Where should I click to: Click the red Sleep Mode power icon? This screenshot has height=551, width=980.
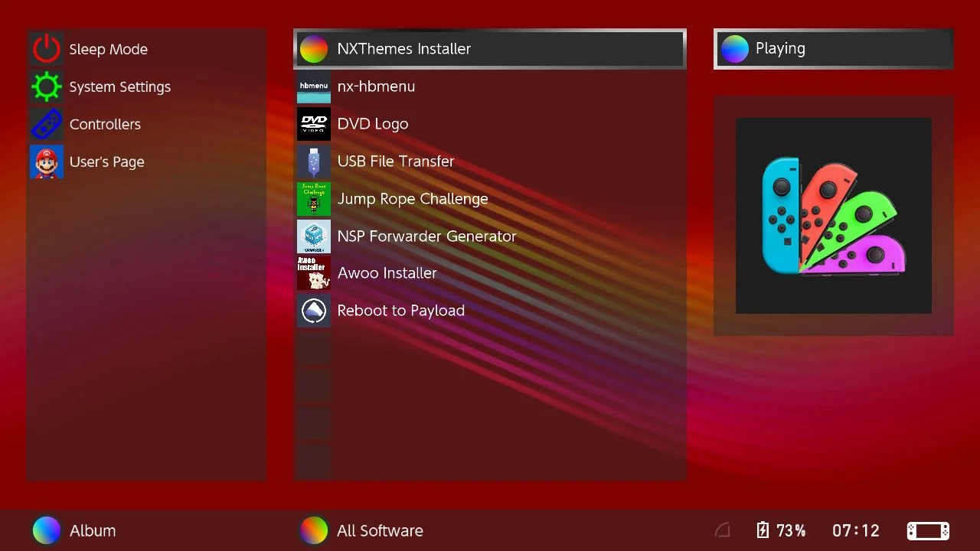(47, 49)
